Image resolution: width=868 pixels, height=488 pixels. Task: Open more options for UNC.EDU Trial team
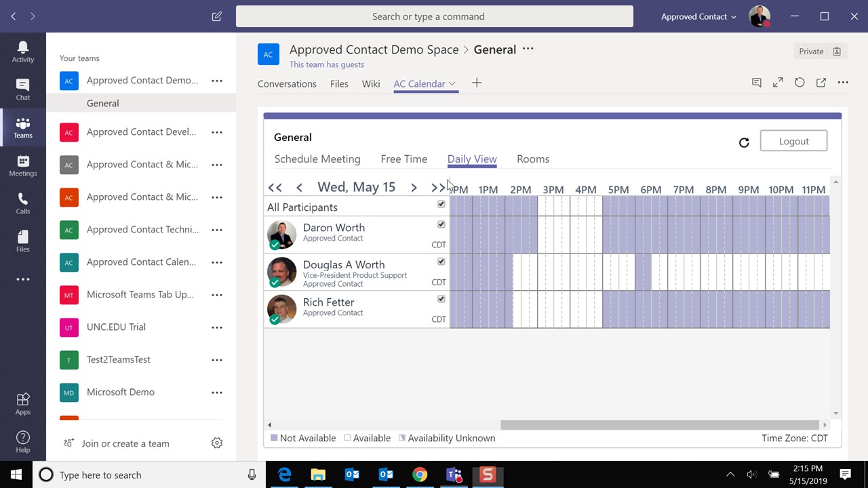[217, 327]
